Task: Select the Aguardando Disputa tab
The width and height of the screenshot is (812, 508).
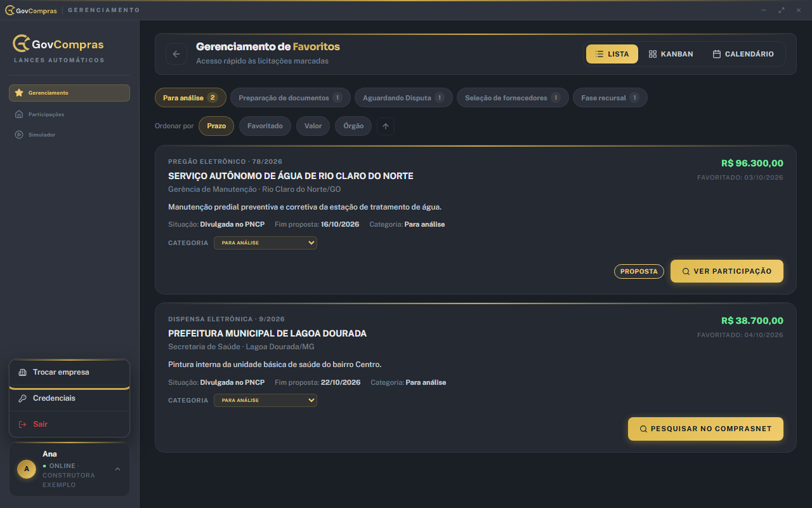Action: click(403, 98)
